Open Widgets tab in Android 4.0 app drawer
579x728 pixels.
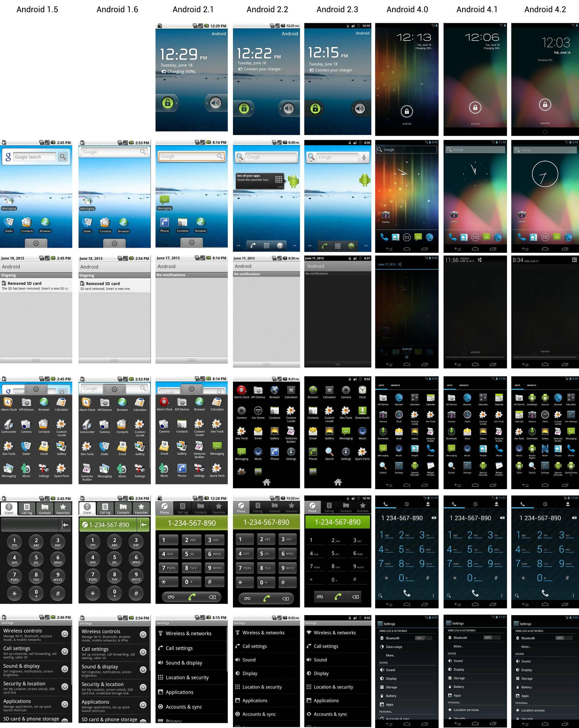(x=396, y=385)
